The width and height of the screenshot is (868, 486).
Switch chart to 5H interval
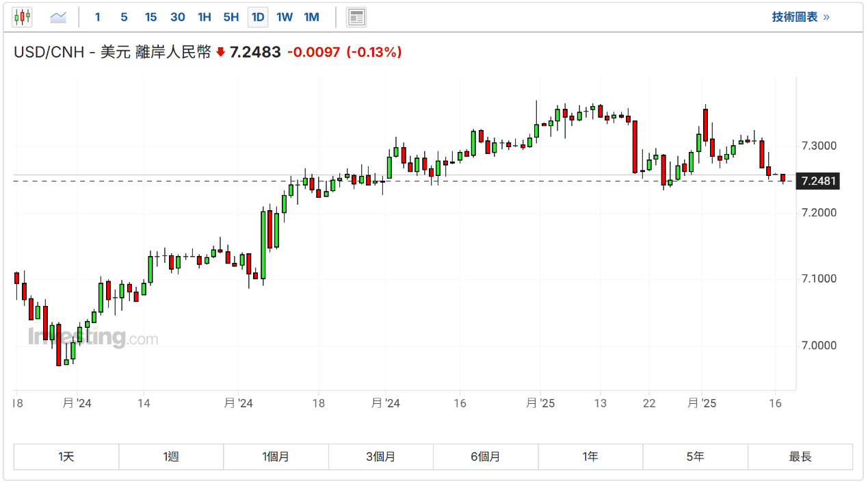[231, 17]
